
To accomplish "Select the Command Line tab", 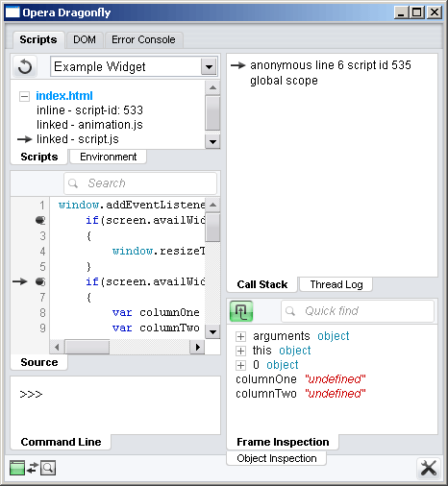I will coord(61,442).
